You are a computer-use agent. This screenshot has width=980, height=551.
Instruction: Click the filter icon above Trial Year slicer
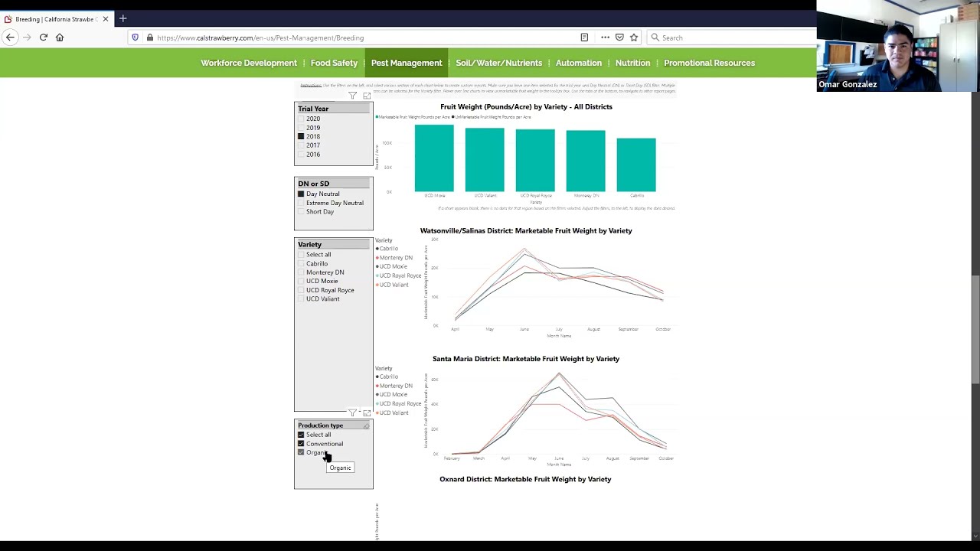[352, 96]
